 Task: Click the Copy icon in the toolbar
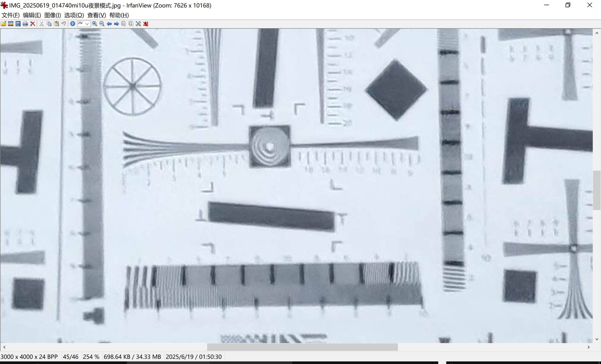coord(49,24)
